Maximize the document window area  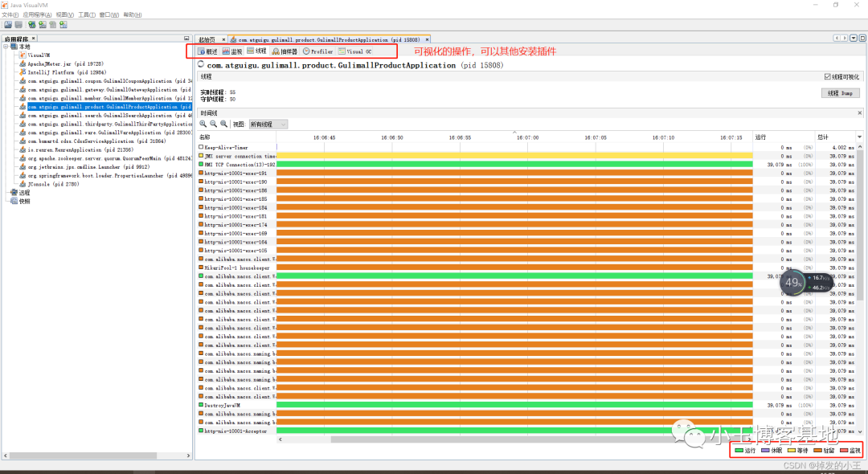[x=862, y=39]
